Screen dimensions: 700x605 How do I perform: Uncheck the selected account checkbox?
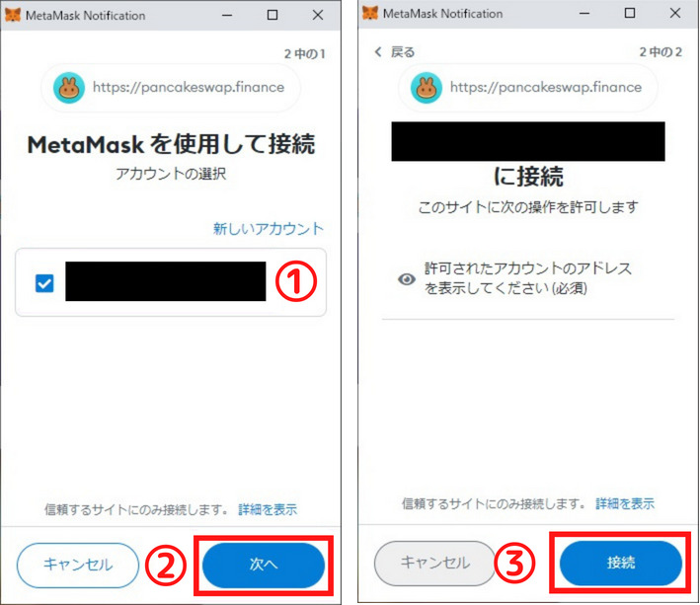click(x=44, y=283)
